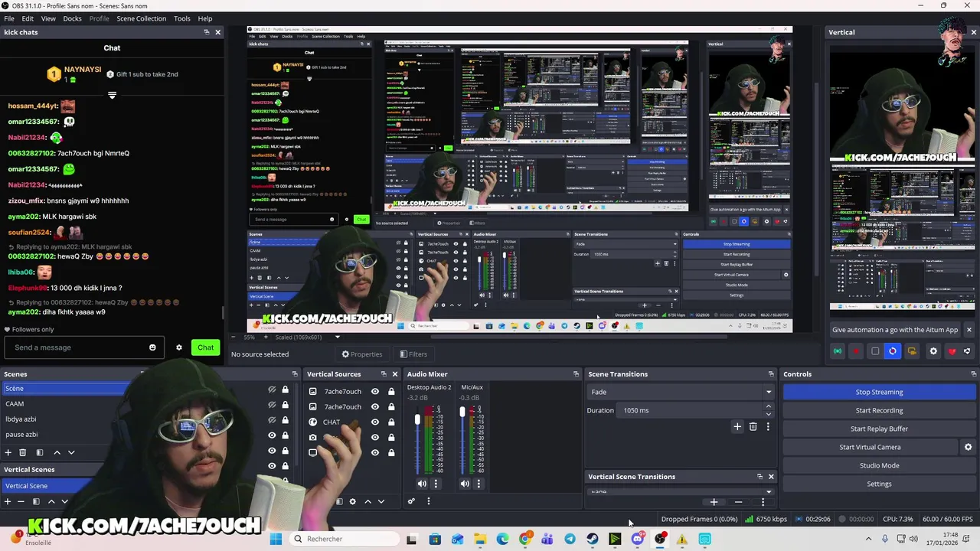Open Desktop Audio 2 three-dot options
Screen dimensions: 980x551
(x=436, y=484)
